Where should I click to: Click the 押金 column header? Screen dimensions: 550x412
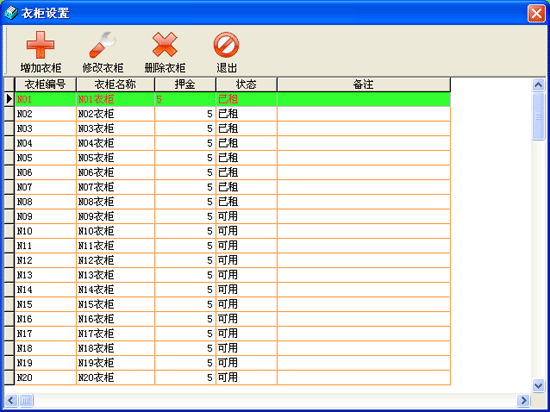[185, 85]
